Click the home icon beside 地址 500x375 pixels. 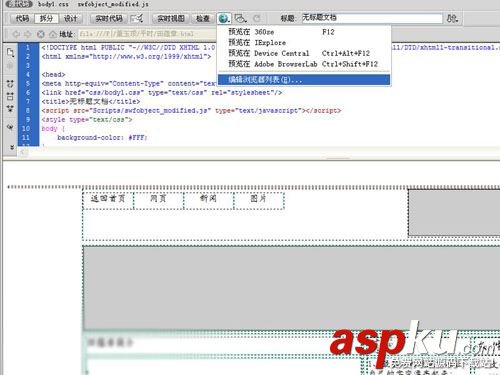click(x=53, y=34)
